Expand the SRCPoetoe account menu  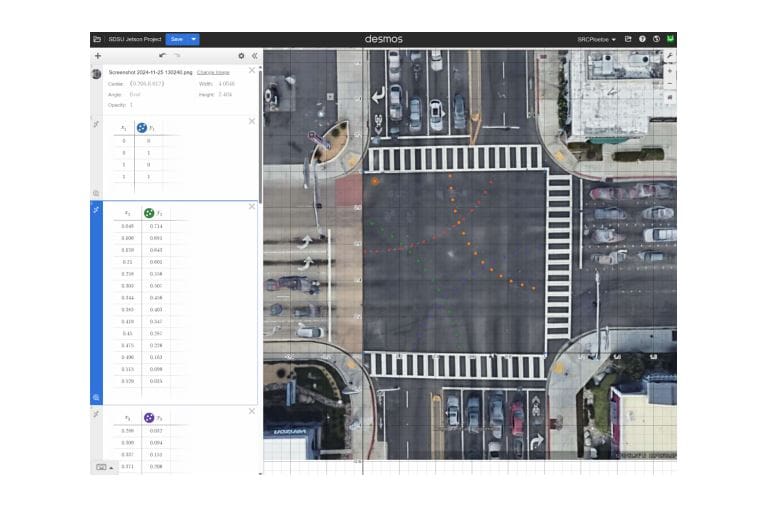(x=597, y=39)
